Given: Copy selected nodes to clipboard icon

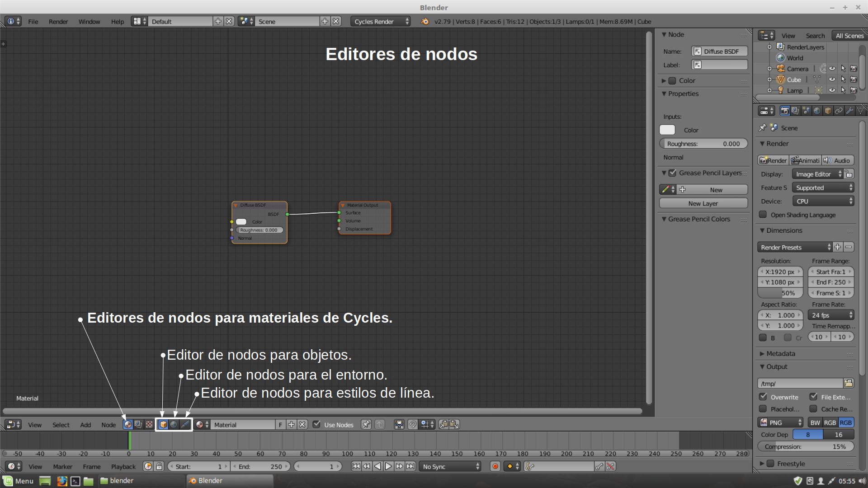Looking at the screenshot, I should point(443,424).
